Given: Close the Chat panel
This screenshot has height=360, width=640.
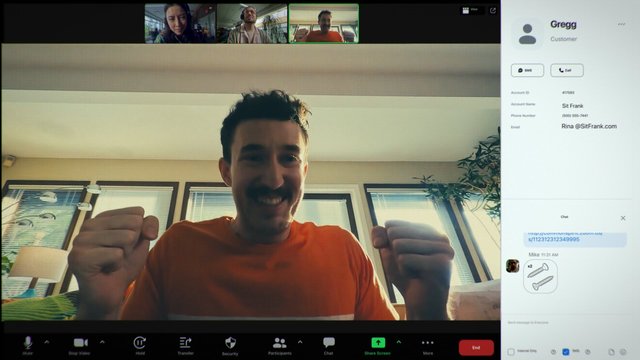Looking at the screenshot, I should [x=623, y=218].
